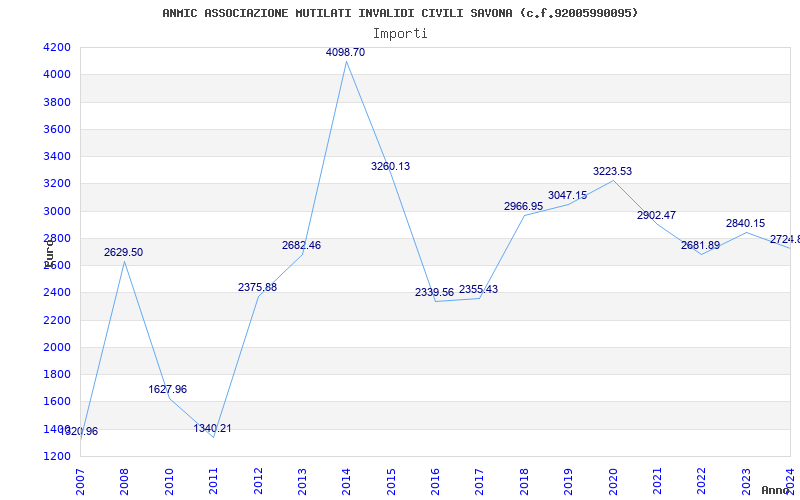Click the 3400 value on Y axis

click(58, 156)
